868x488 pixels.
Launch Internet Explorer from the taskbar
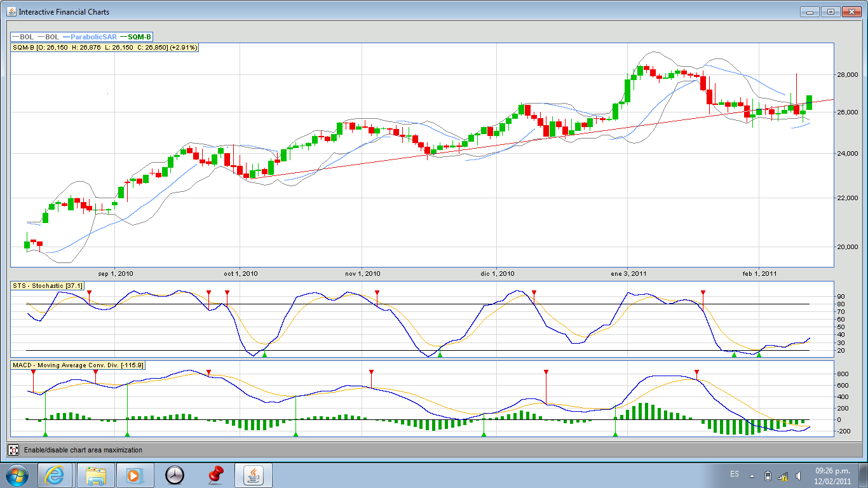pyautogui.click(x=55, y=475)
